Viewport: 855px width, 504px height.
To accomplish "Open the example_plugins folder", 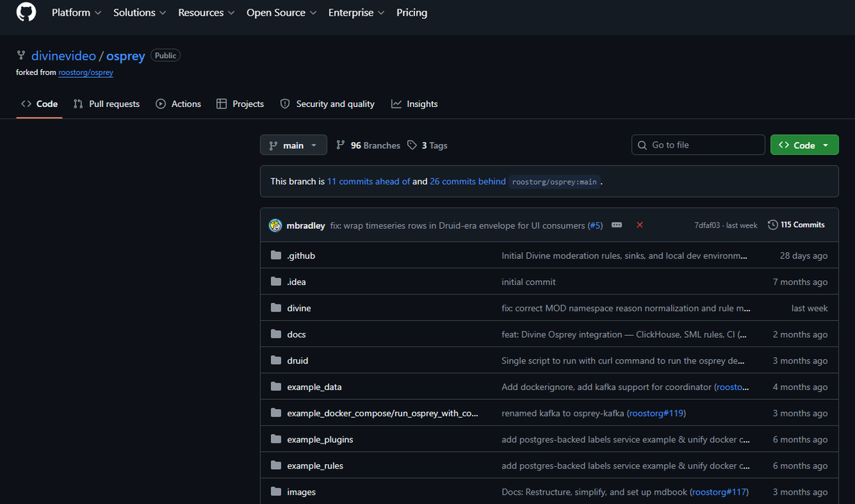I will (320, 439).
